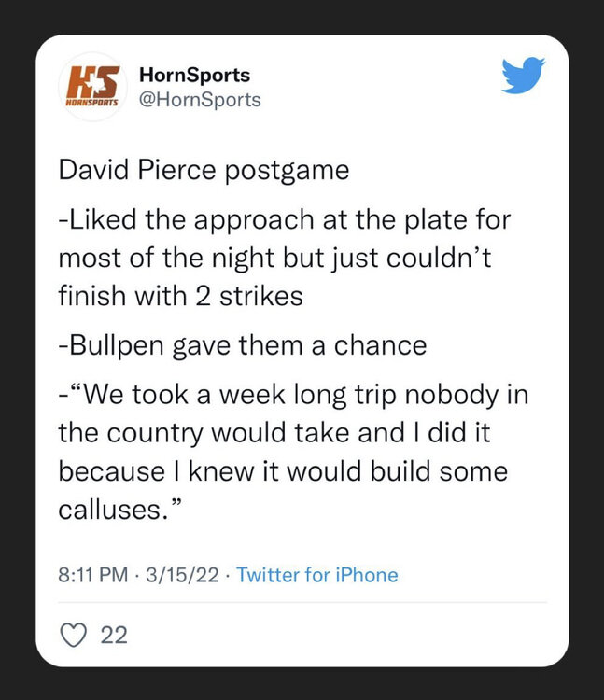Click the HornSports display name

[x=193, y=75]
